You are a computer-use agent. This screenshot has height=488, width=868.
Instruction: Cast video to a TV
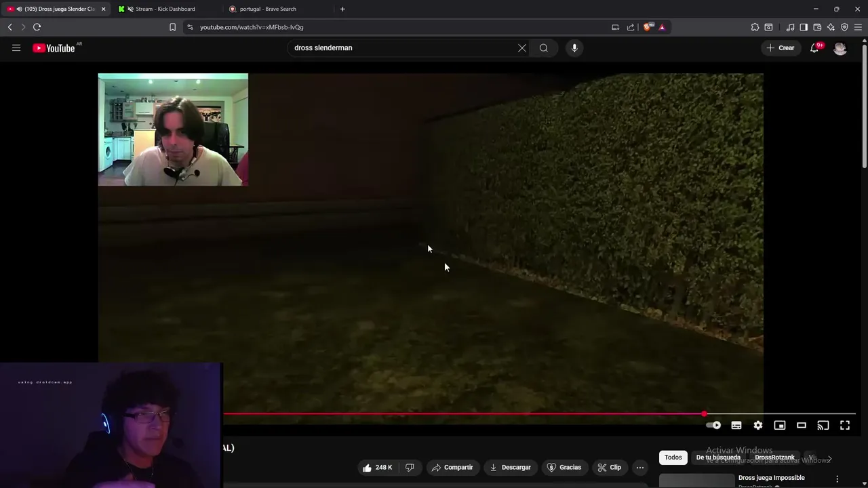click(823, 426)
